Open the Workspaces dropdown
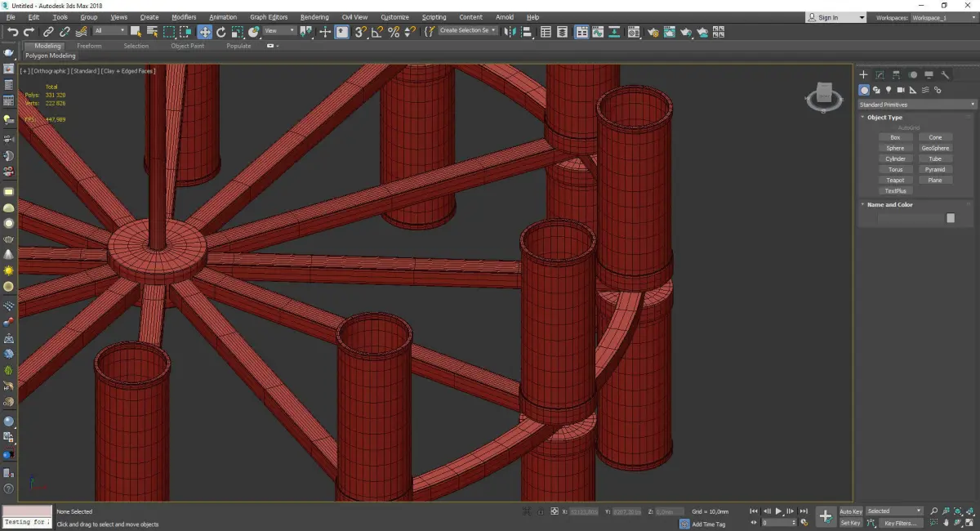Viewport: 980px width, 531px height. [x=943, y=17]
